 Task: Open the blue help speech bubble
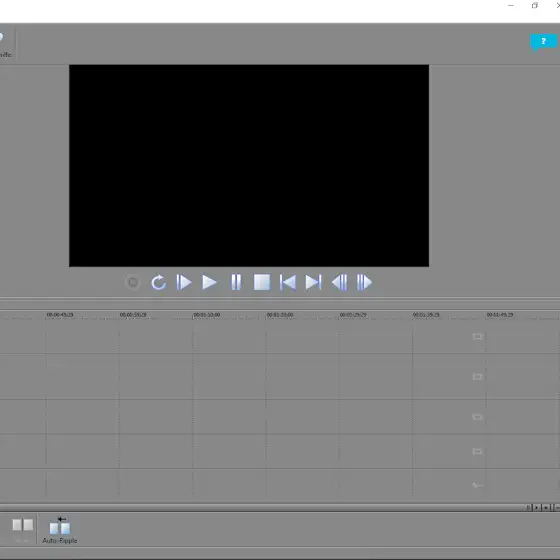543,42
